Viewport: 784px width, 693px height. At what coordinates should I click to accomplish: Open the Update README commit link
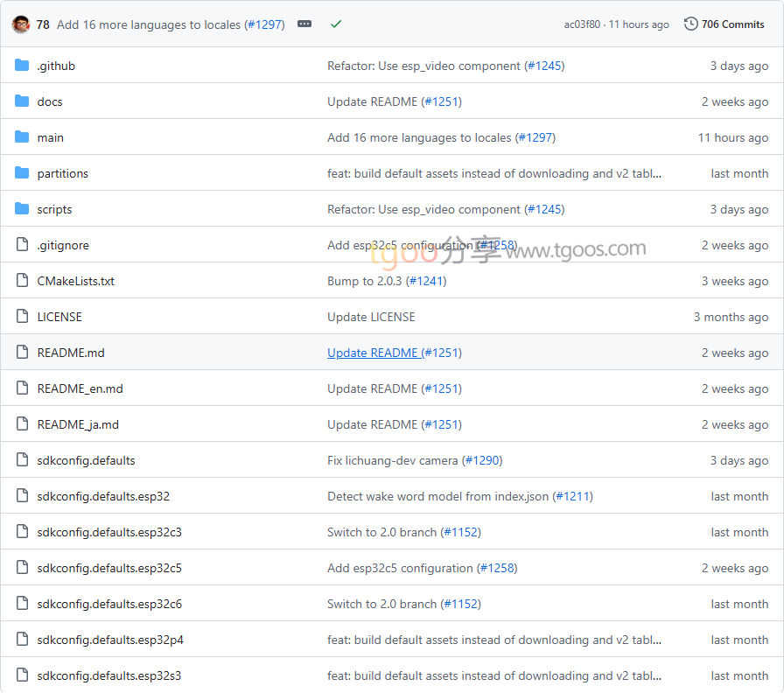[372, 353]
